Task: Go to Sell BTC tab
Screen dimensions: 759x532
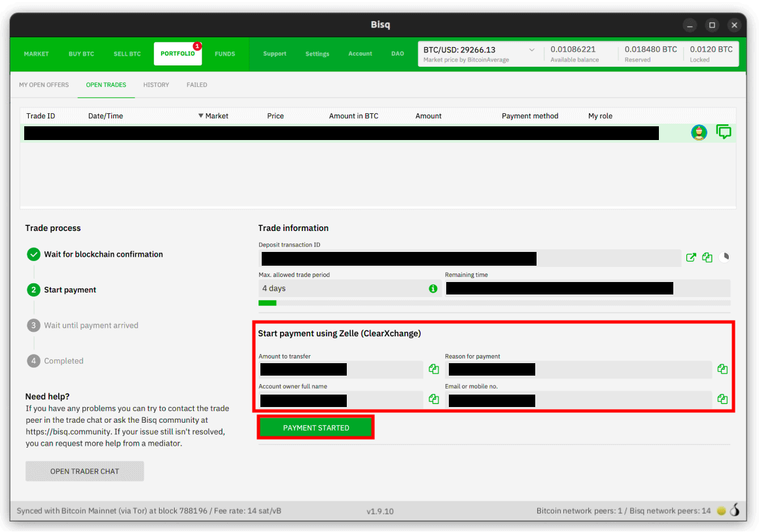Action: point(128,54)
